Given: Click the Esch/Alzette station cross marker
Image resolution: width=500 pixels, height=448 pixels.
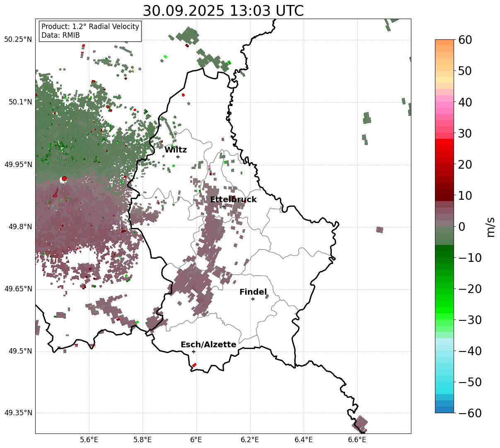Looking at the screenshot, I should pyautogui.click(x=193, y=351).
